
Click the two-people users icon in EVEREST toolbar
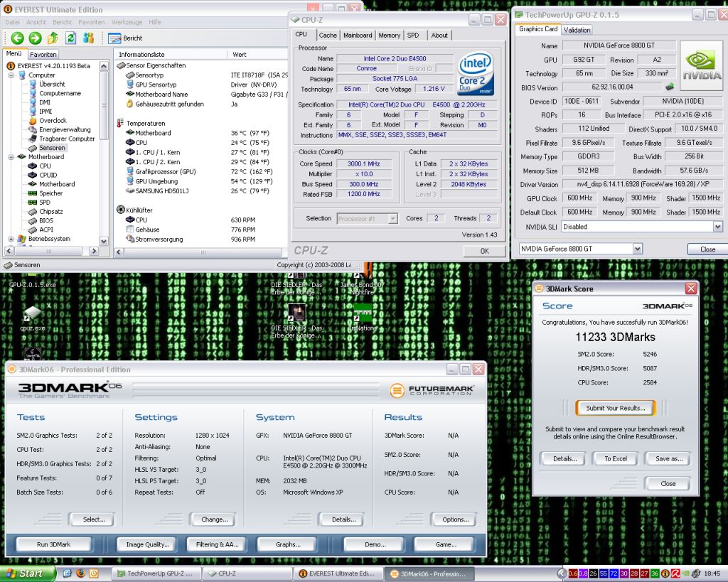point(88,38)
